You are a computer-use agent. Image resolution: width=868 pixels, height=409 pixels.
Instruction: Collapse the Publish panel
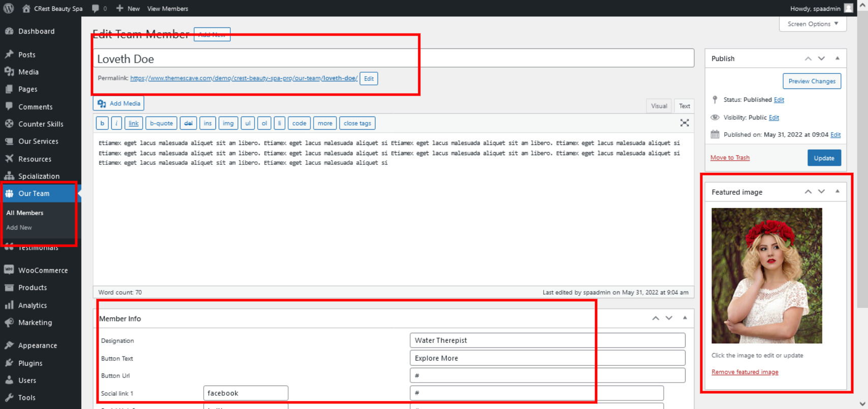pyautogui.click(x=838, y=59)
